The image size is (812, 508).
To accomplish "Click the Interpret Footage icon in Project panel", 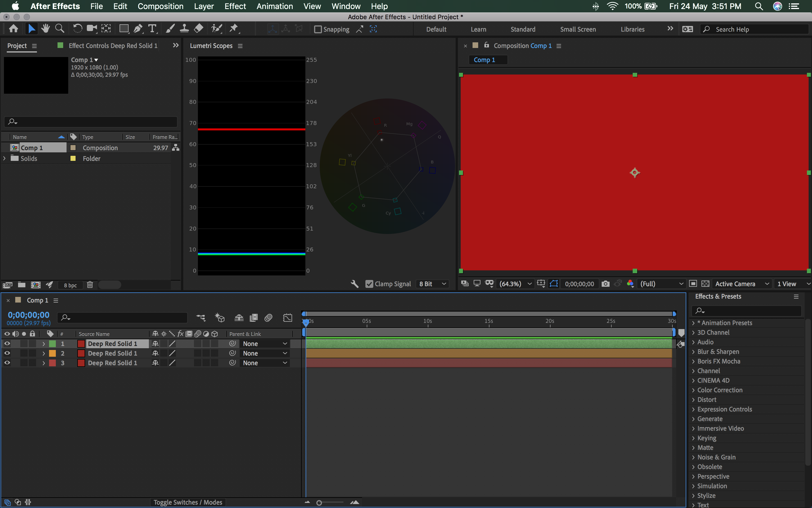I will 7,285.
